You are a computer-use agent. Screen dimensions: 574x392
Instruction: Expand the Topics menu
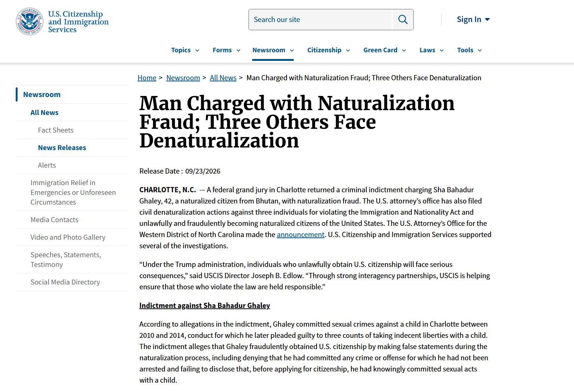185,50
